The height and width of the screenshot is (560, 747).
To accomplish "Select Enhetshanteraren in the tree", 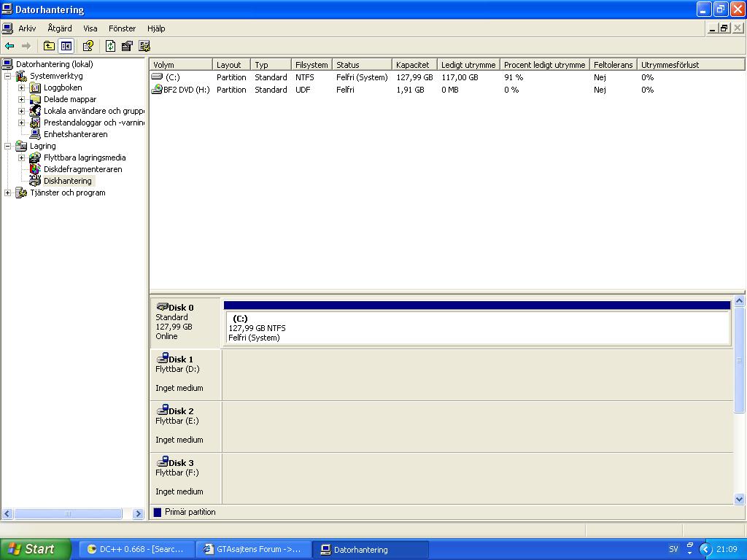I will click(75, 134).
